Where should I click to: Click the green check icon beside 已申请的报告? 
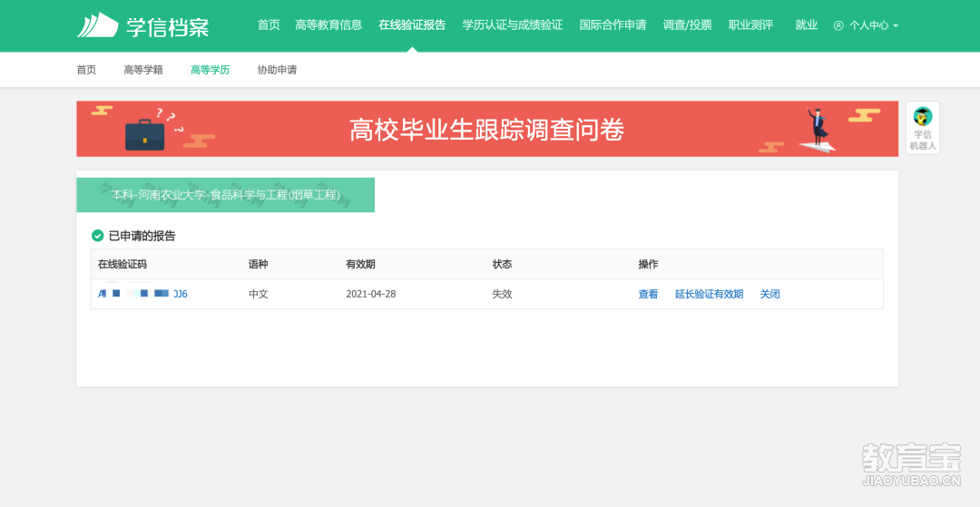click(97, 236)
